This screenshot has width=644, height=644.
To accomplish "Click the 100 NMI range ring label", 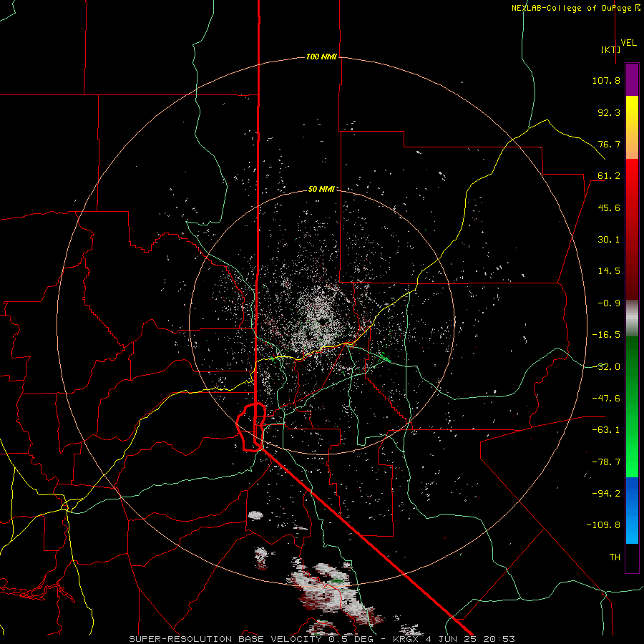I will (x=321, y=57).
